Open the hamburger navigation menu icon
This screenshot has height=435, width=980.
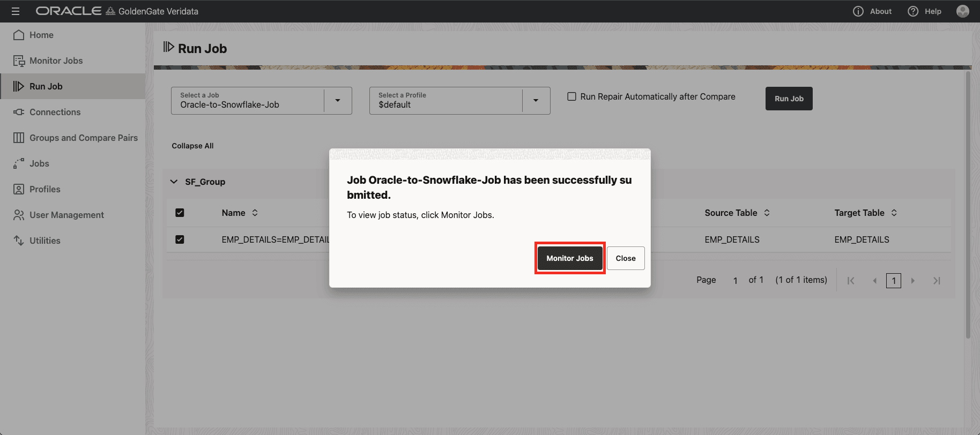point(15,11)
